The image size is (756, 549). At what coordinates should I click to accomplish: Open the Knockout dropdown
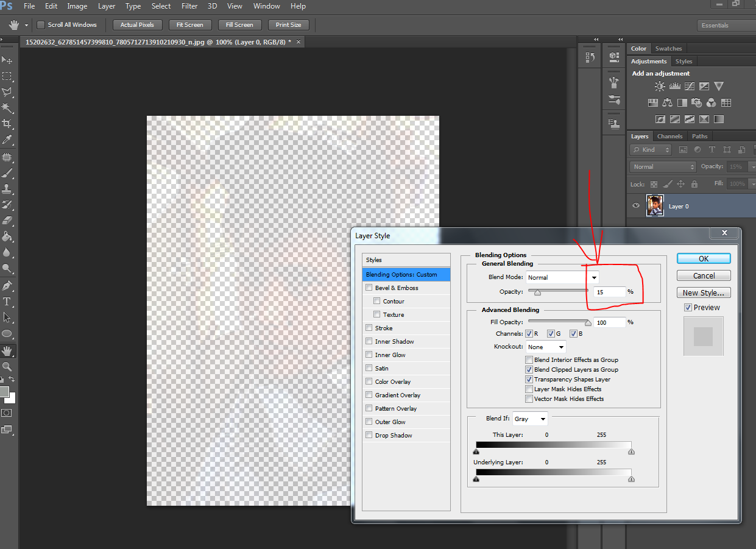[546, 347]
